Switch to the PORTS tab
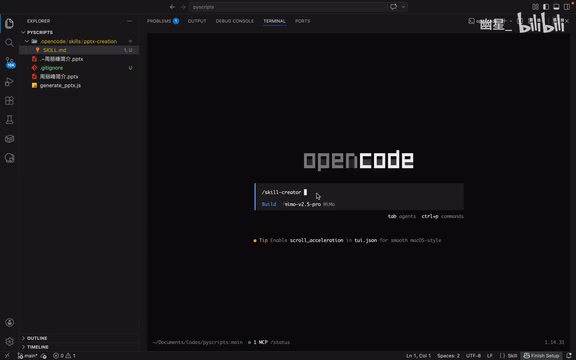576x360 pixels. [302, 21]
